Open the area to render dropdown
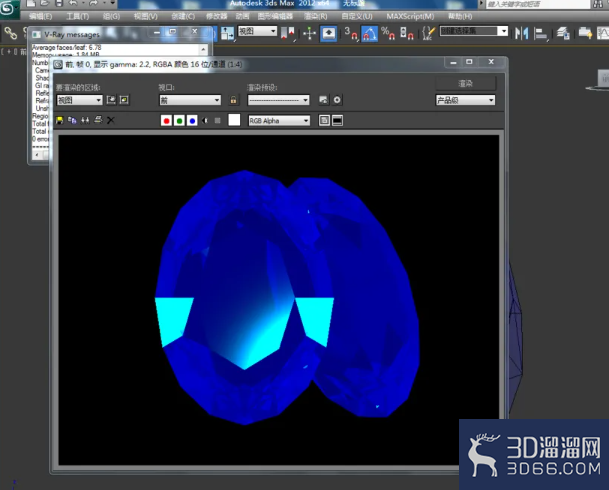The height and width of the screenshot is (490, 609). click(79, 100)
